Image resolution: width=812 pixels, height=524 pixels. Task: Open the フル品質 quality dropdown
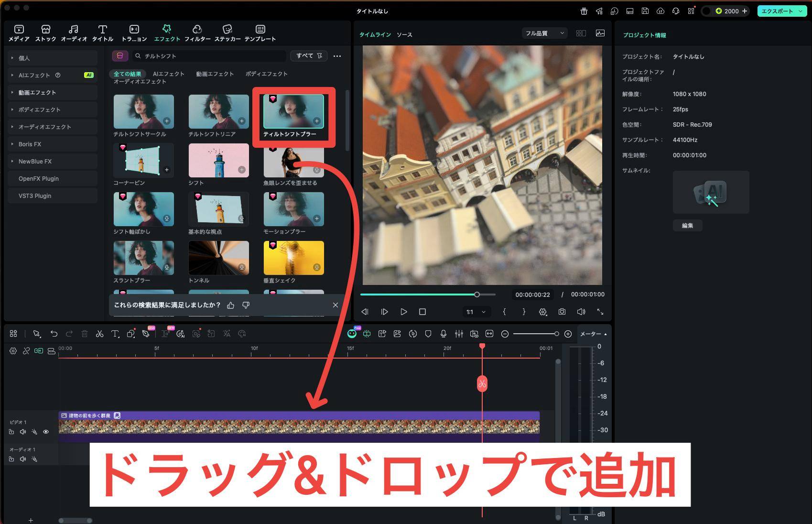click(x=544, y=33)
